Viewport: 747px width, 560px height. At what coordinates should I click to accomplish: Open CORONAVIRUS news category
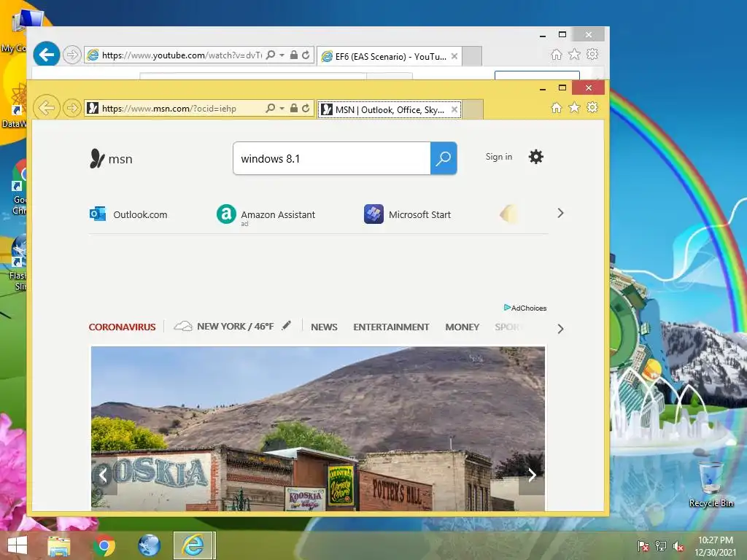click(122, 327)
